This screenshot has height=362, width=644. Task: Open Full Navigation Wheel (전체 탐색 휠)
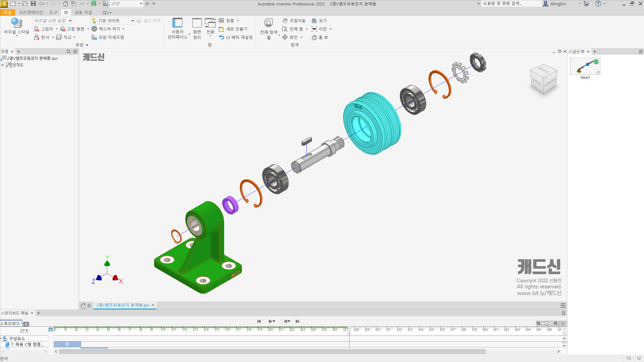tap(269, 28)
